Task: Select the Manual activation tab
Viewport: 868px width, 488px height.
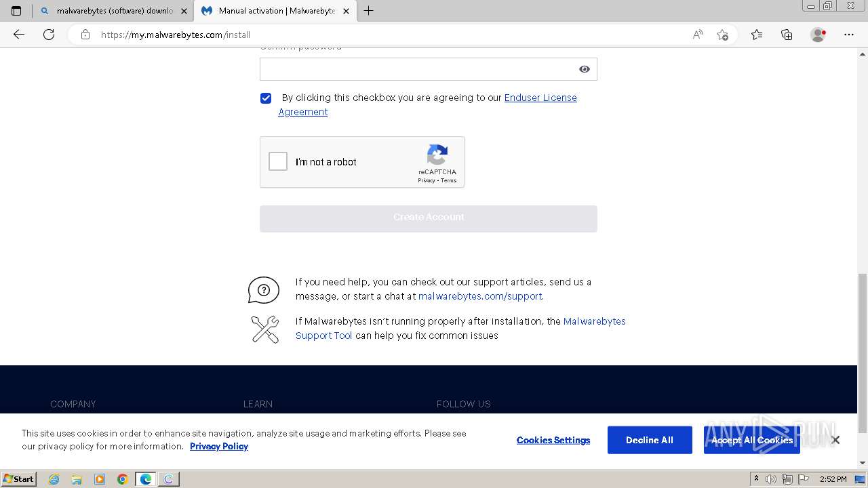Action: pyautogui.click(x=275, y=11)
